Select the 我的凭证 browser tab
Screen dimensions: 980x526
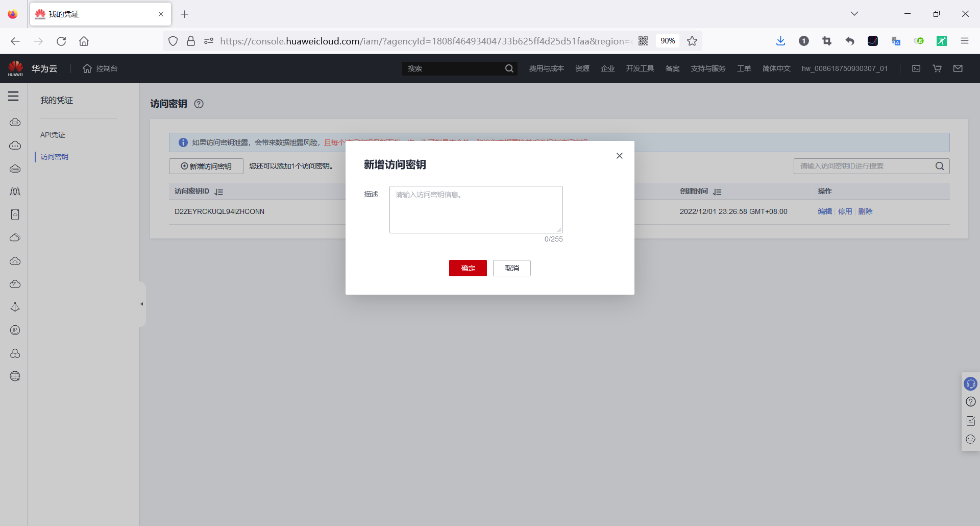click(x=101, y=14)
